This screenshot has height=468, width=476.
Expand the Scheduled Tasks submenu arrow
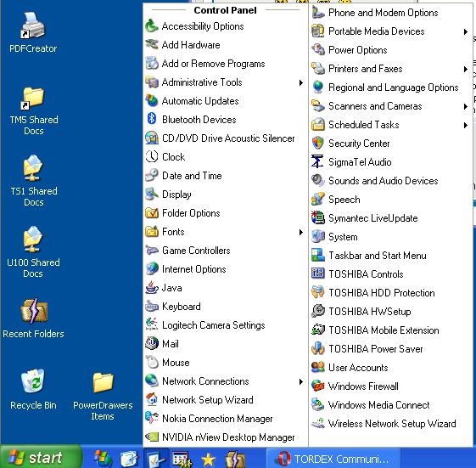click(x=466, y=125)
